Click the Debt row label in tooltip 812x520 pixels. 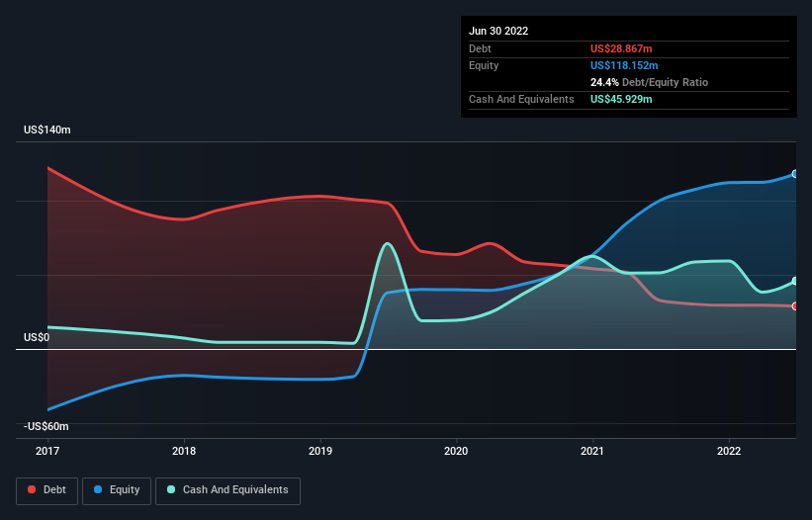(x=480, y=48)
